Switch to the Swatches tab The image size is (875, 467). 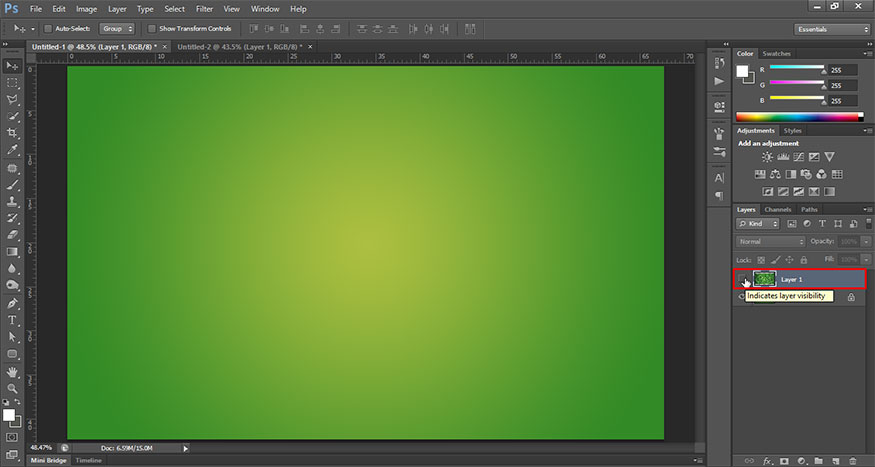776,54
